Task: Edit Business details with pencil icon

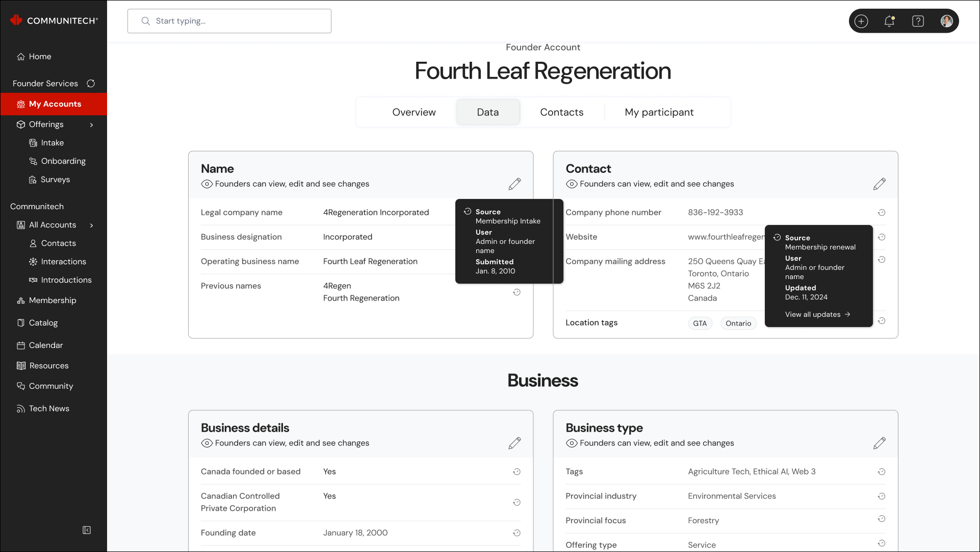Action: (x=514, y=443)
